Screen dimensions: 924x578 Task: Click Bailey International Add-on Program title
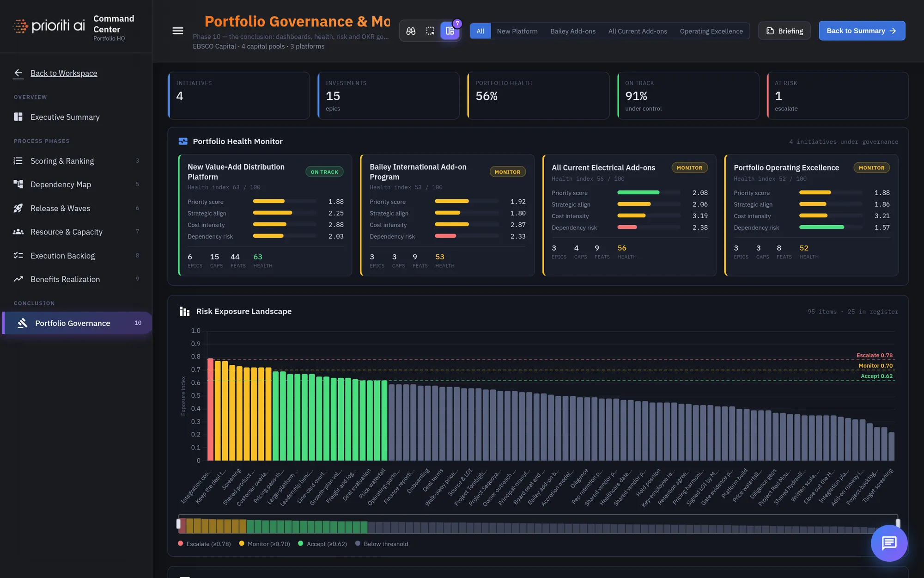[418, 172]
